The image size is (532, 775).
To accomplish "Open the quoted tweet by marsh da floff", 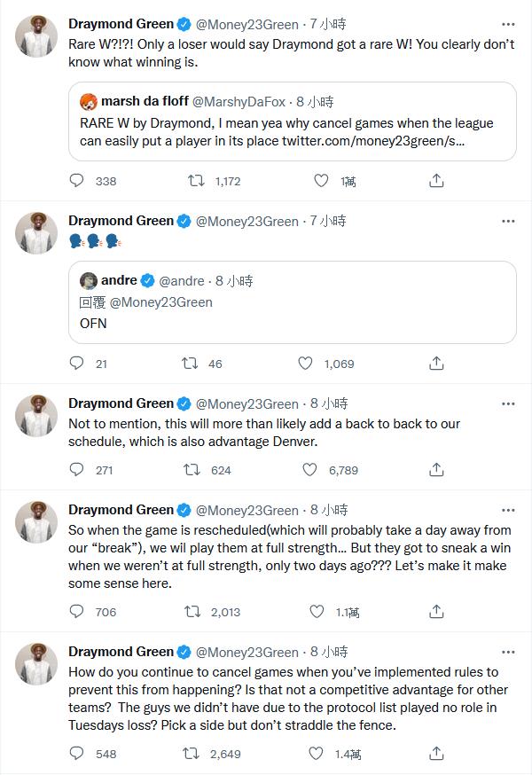I will (x=292, y=121).
